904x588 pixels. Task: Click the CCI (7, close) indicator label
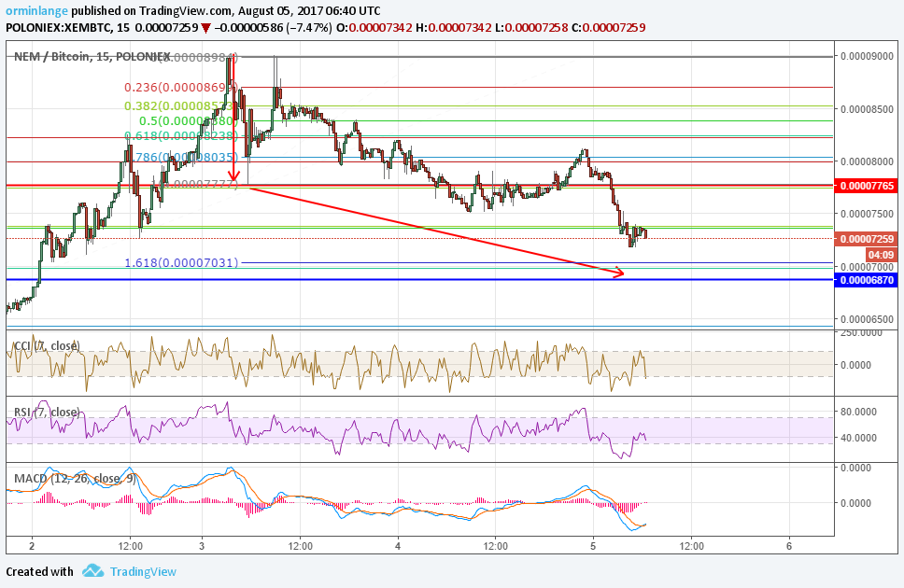pyautogui.click(x=47, y=346)
